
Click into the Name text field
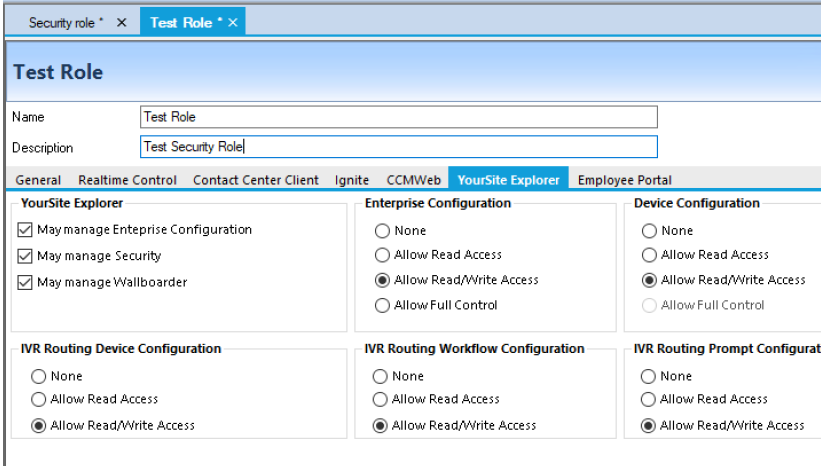399,117
